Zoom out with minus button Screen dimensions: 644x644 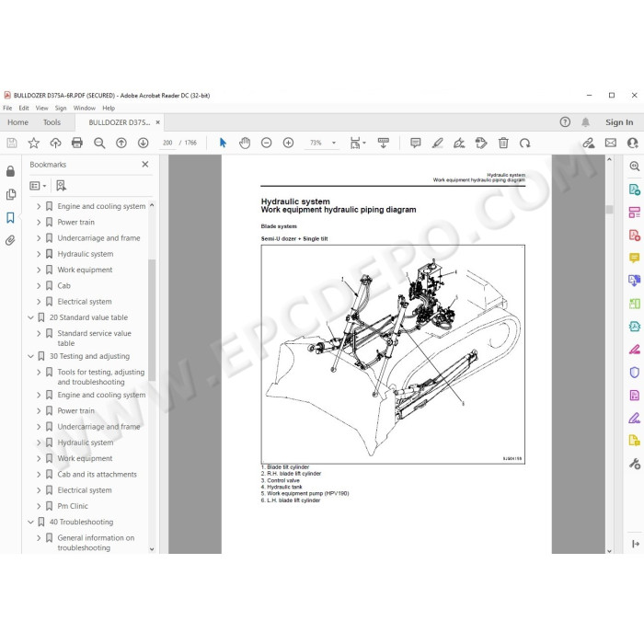(x=267, y=143)
